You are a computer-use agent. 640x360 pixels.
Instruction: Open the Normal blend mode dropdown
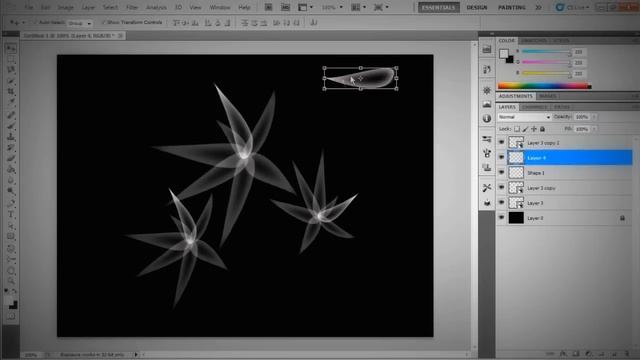524,117
